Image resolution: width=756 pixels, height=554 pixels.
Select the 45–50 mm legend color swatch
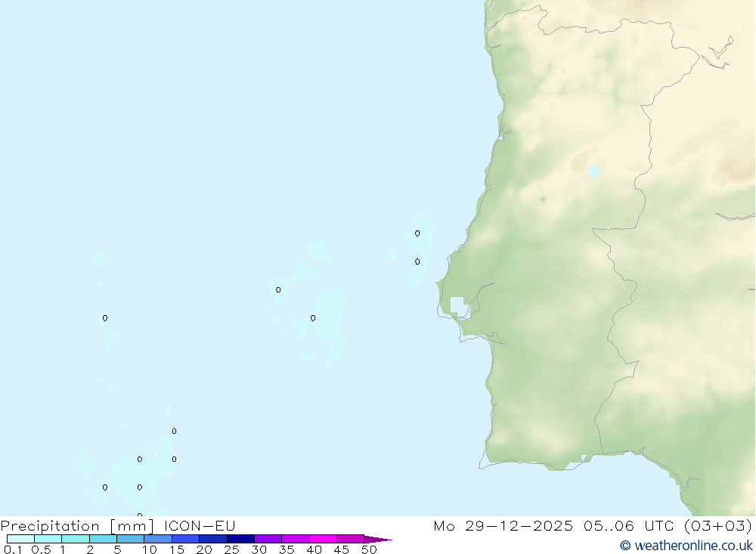click(351, 539)
